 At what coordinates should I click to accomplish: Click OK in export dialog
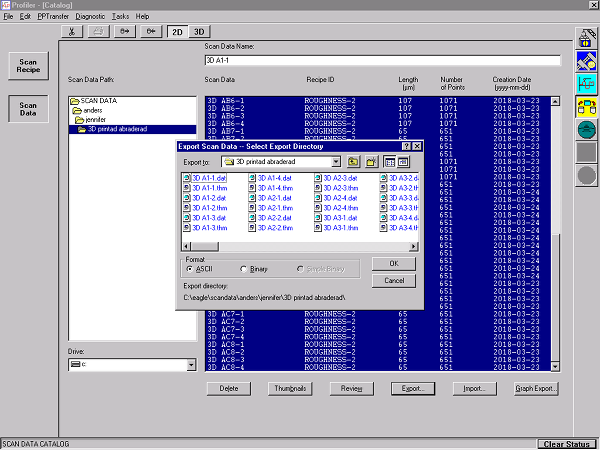coord(393,264)
